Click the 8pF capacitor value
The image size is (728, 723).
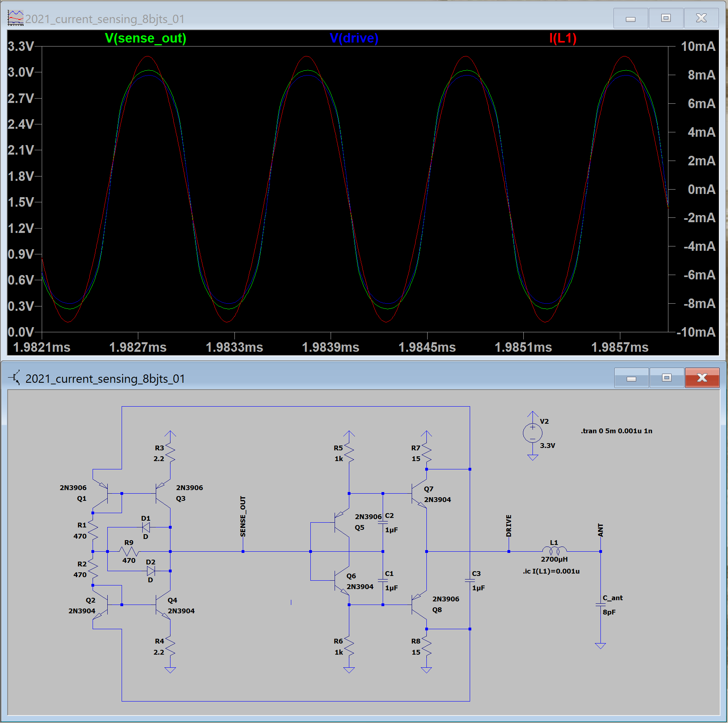pos(609,612)
